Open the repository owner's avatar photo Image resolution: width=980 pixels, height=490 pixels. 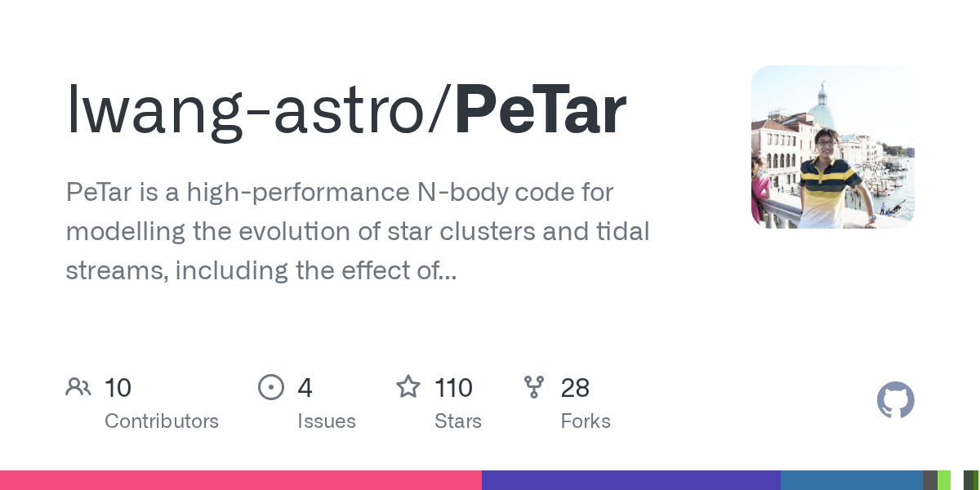point(832,147)
